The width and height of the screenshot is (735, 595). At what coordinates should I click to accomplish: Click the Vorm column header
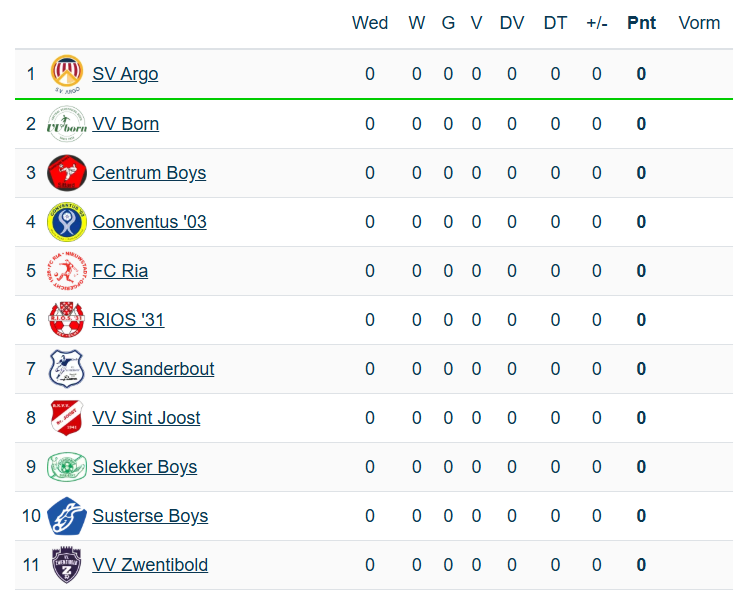tap(699, 23)
